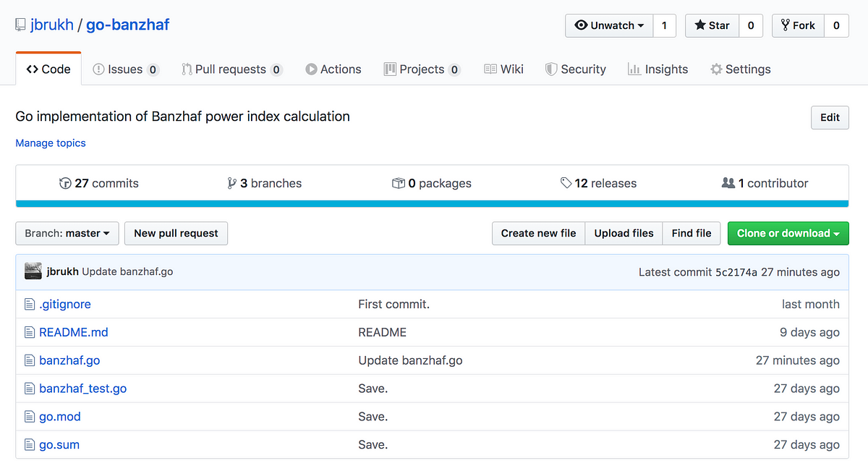Open the banzhaf.go file
Viewport: 868px width, 466px height.
coord(69,360)
